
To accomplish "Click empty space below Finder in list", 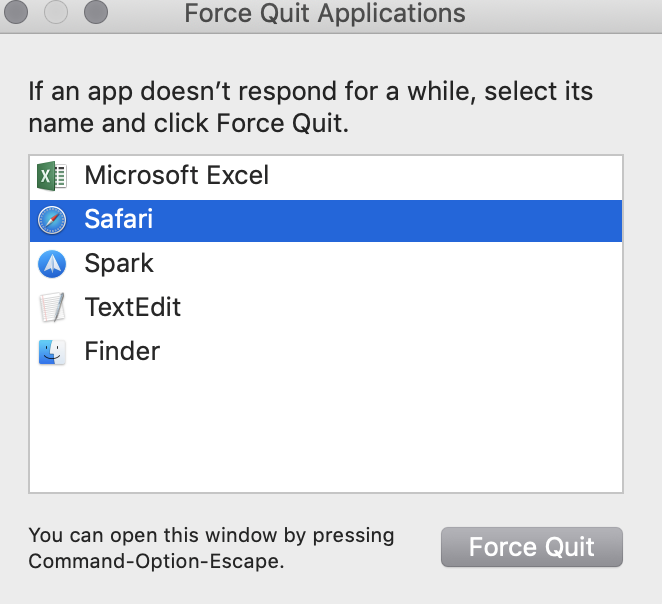I will click(x=325, y=430).
